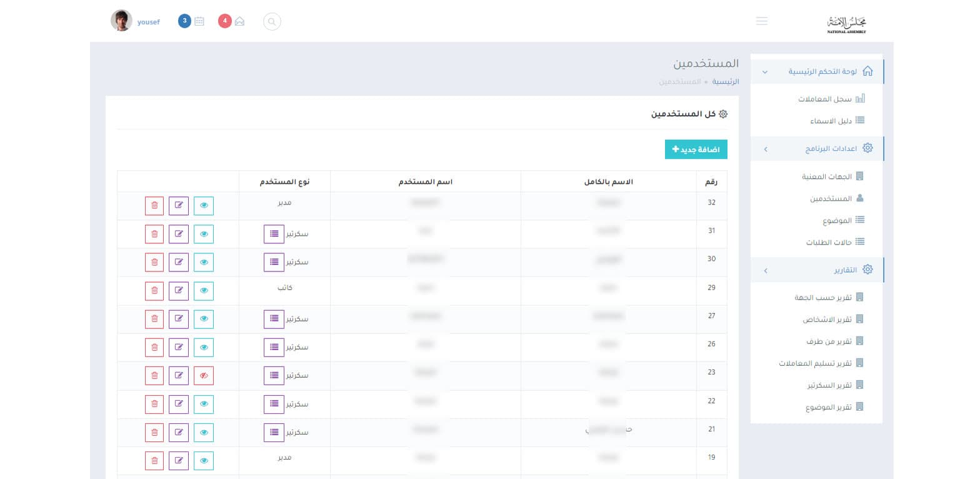Viewport: 980px width, 479px height.
Task: Open the calendar notifications icon
Action: (199, 21)
